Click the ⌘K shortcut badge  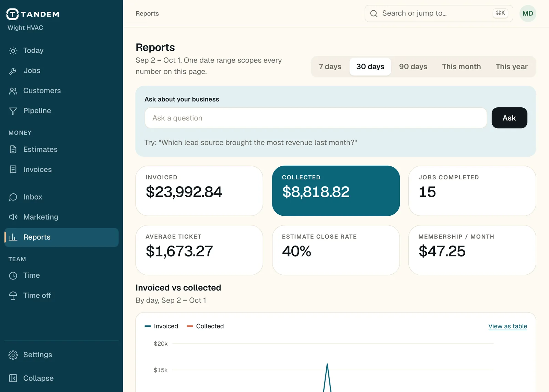(500, 13)
